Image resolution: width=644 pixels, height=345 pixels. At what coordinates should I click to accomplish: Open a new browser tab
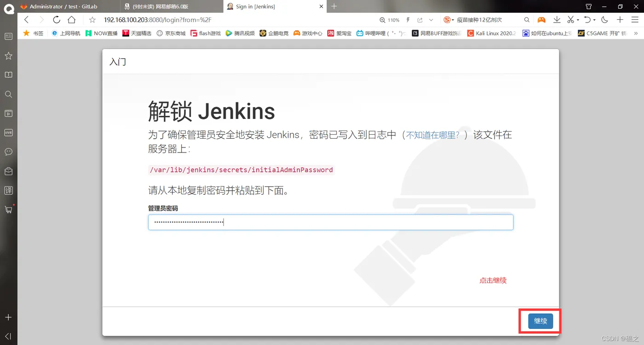pos(334,6)
